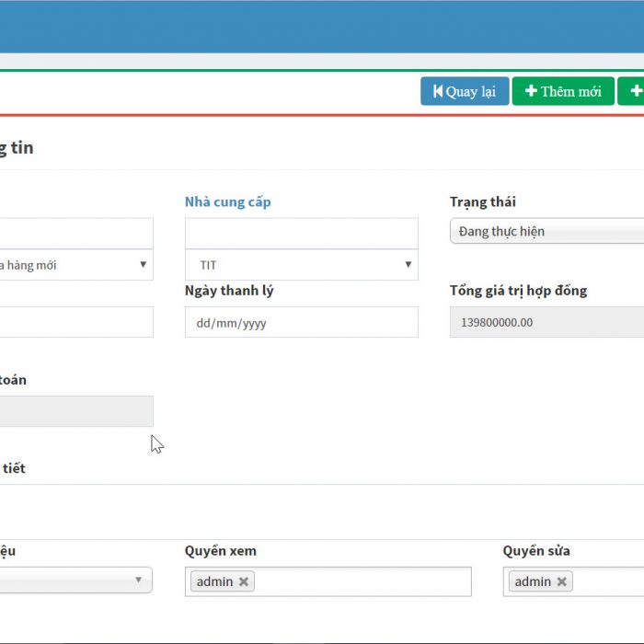The width and height of the screenshot is (644, 644).
Task: Click the Ngày thanh lý date field
Action: coord(301,323)
